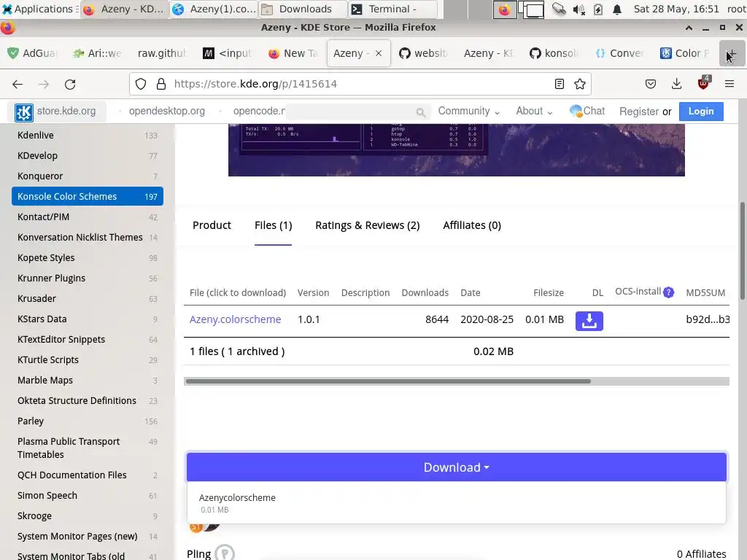The width and height of the screenshot is (747, 560).
Task: Click the Firefox back arrow
Action: 18,85
